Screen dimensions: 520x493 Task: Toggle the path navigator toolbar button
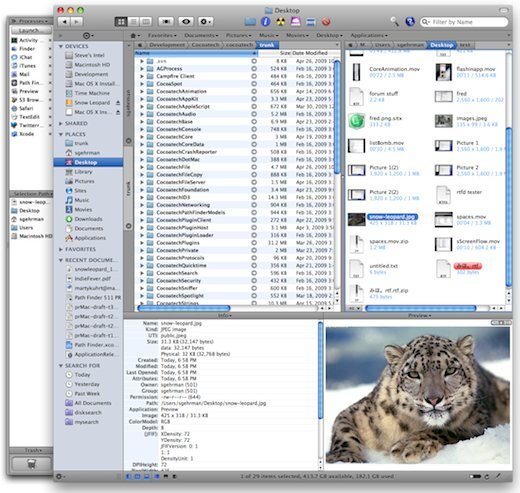pyautogui.click(x=166, y=22)
